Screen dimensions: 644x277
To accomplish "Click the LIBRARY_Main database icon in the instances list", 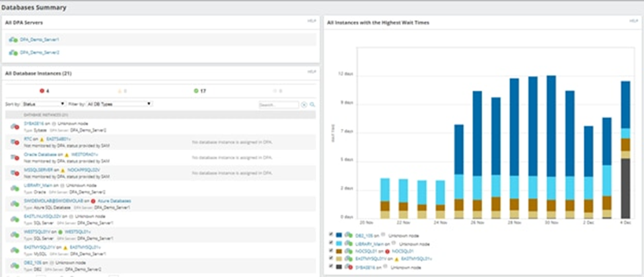I will pyautogui.click(x=15, y=188).
